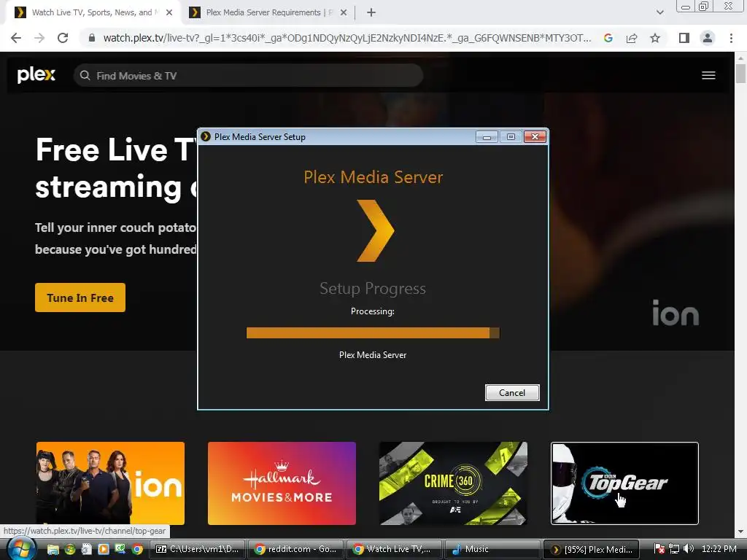Switch to Plex Media Server Requirements tab
This screenshot has width=747, height=560.
tap(267, 12)
